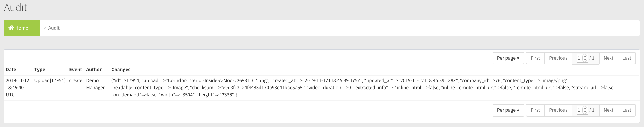This screenshot has height=127, width=644.
Task: Select the Upload[17954] audit entry cell
Action: 50,80
